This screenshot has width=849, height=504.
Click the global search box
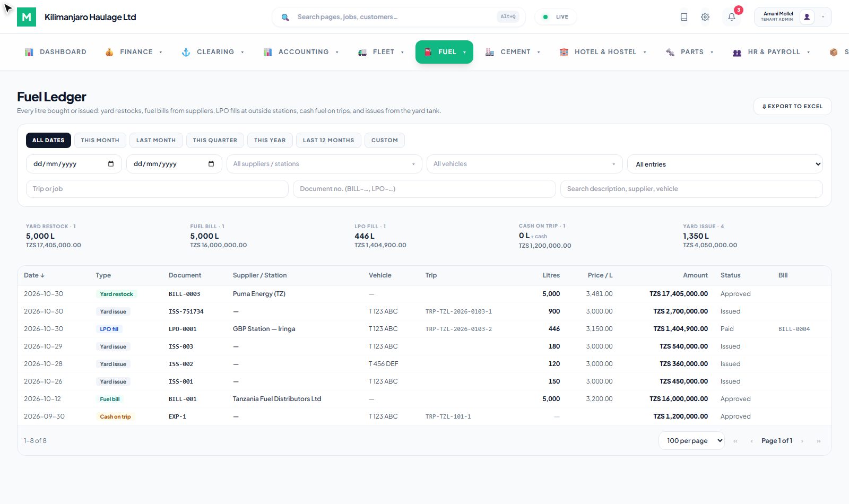(x=398, y=17)
